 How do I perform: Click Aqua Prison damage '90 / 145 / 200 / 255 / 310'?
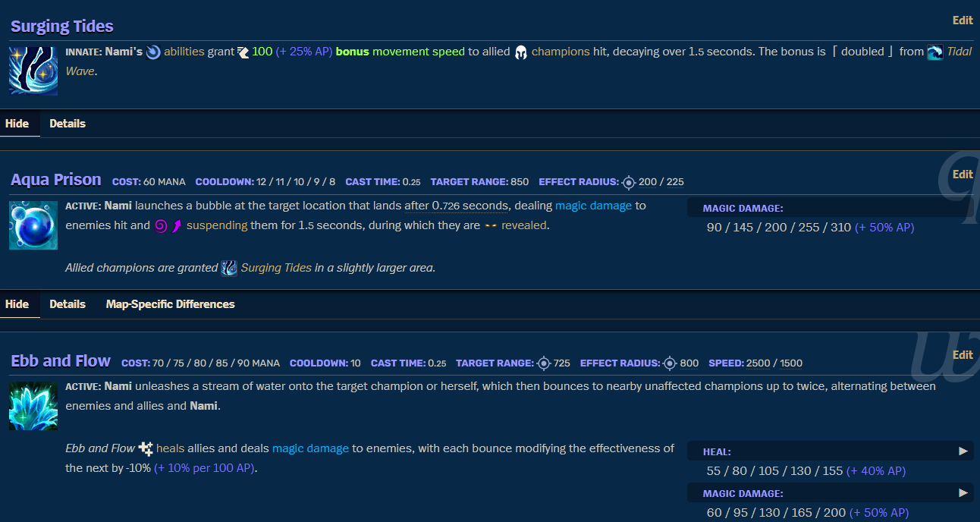tap(779, 227)
